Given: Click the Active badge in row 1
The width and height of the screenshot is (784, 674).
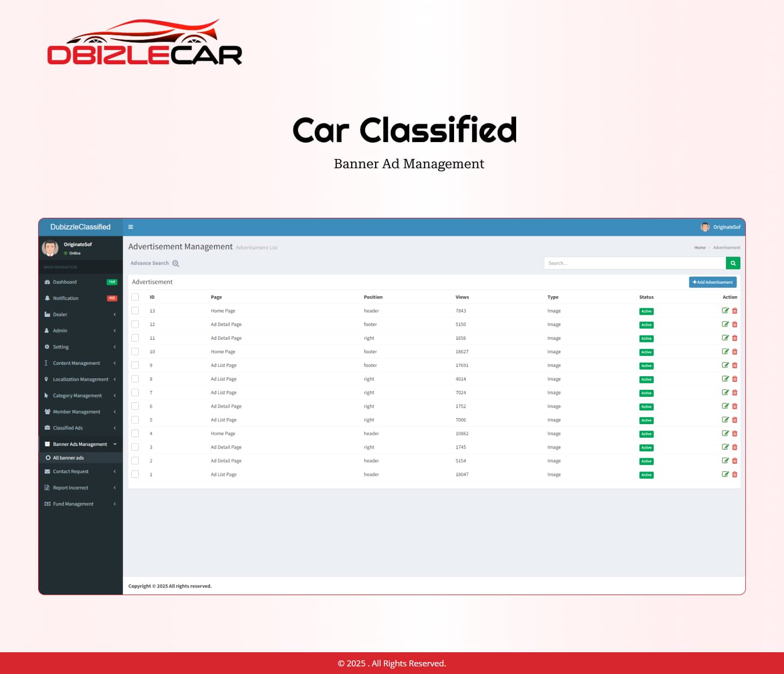Looking at the screenshot, I should (646, 475).
